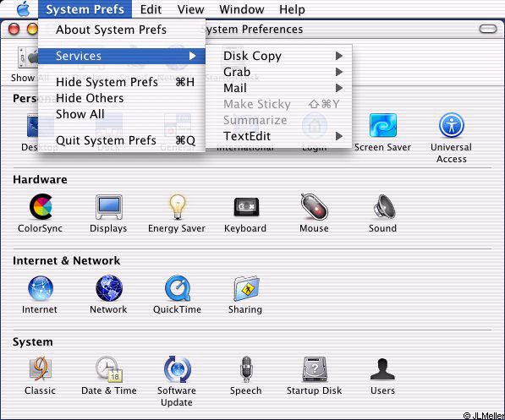Viewport: 505px width, 420px height.
Task: Expand the Grab services submenu
Action: tap(279, 72)
